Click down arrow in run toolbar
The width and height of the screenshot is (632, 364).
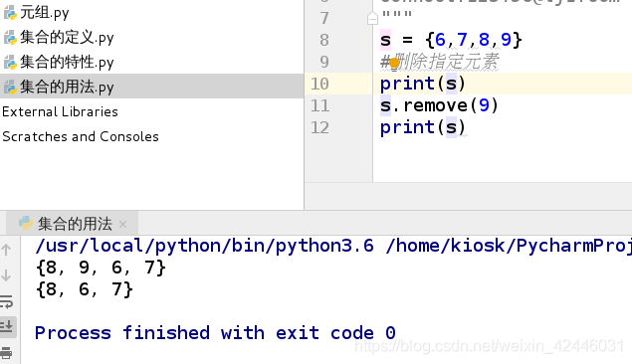pyautogui.click(x=6, y=275)
